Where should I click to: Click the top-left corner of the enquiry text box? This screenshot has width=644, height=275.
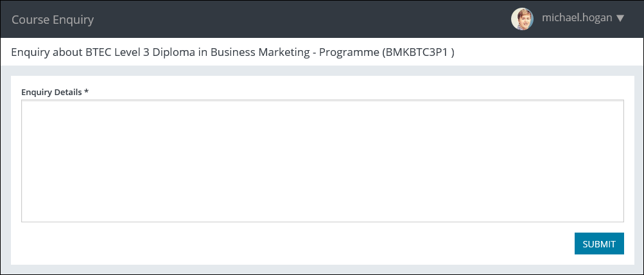click(24, 103)
